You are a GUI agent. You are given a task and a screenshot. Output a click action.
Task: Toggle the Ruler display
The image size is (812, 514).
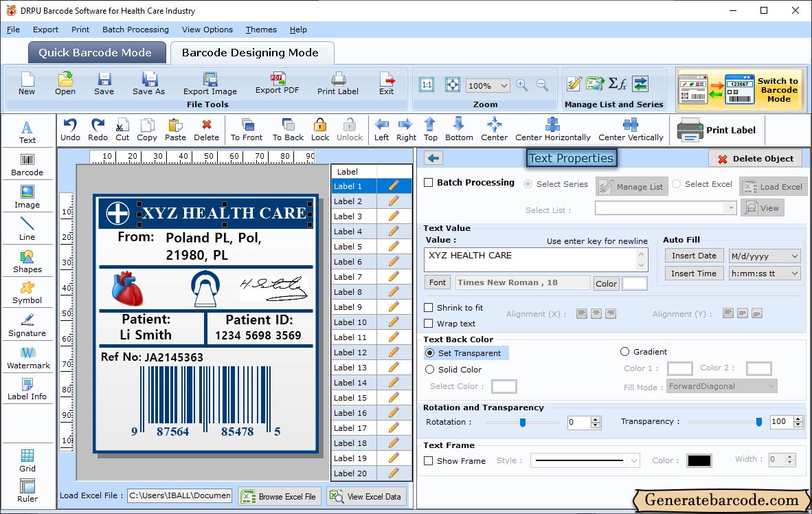(27, 491)
